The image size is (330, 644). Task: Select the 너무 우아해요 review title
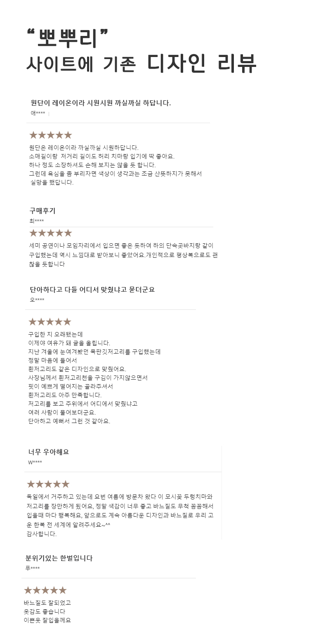pyautogui.click(x=49, y=452)
